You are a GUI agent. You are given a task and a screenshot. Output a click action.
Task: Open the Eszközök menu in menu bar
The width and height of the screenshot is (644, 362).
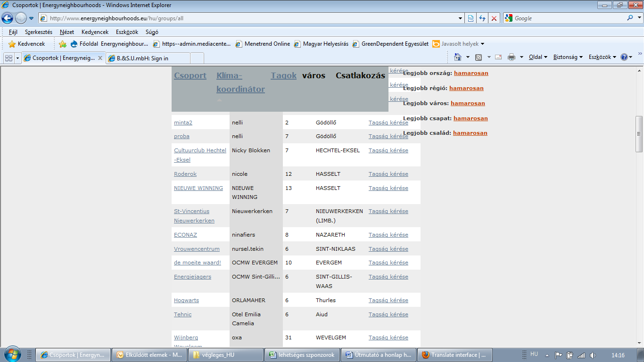click(127, 32)
